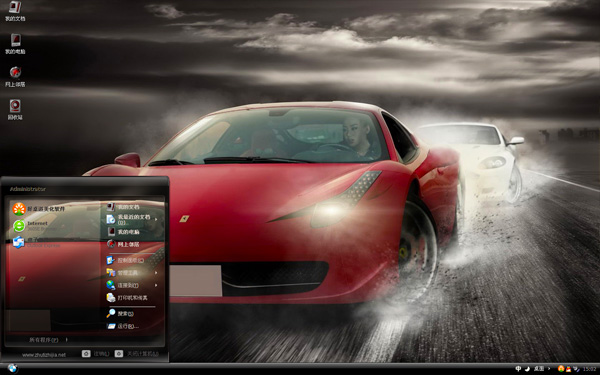Viewport: 600px width, 375px height.
Task: Open the 网上邻居 desktop icon
Action: click(15, 77)
